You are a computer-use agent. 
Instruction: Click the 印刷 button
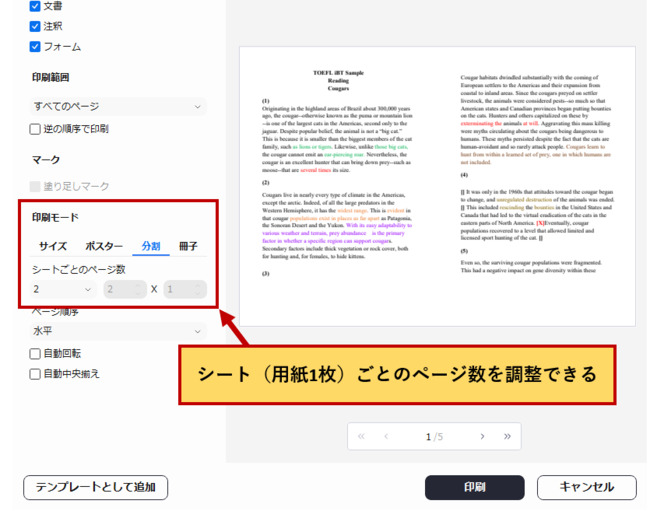point(475,487)
